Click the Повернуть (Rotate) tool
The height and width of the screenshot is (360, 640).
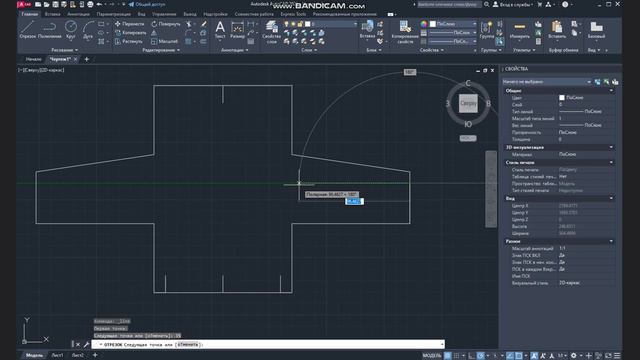click(x=166, y=24)
